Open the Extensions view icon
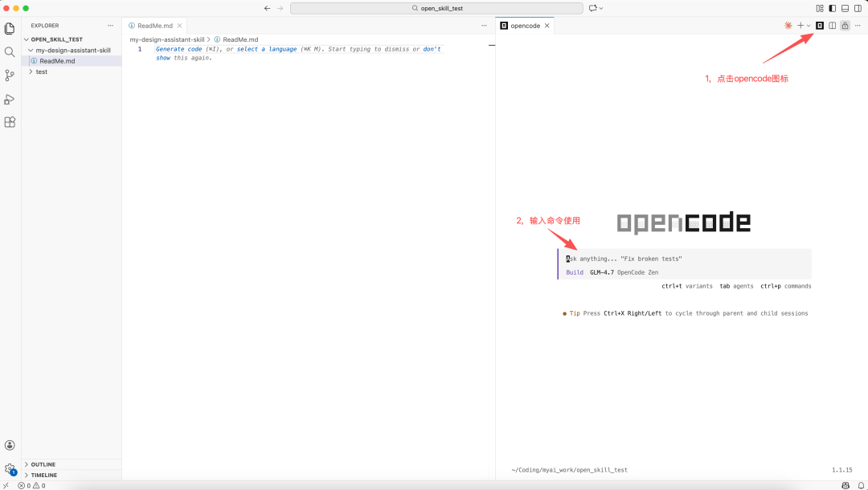This screenshot has height=490, width=868. click(x=10, y=122)
